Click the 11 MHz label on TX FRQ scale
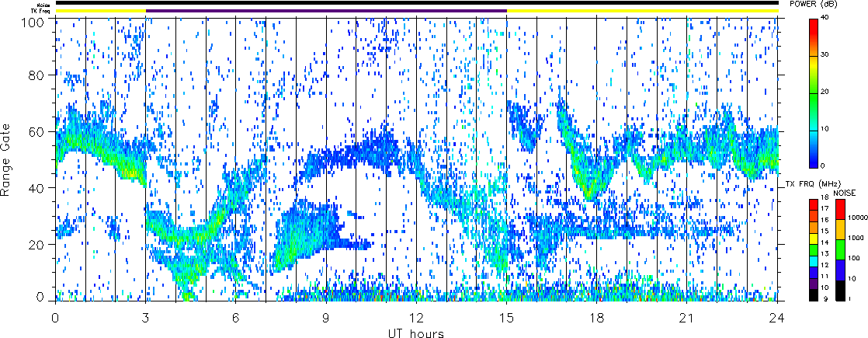 pyautogui.click(x=825, y=277)
